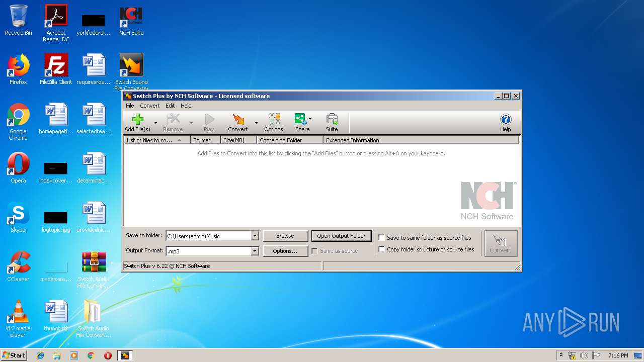
Task: Expand the Share dropdown arrow
Action: click(x=310, y=119)
